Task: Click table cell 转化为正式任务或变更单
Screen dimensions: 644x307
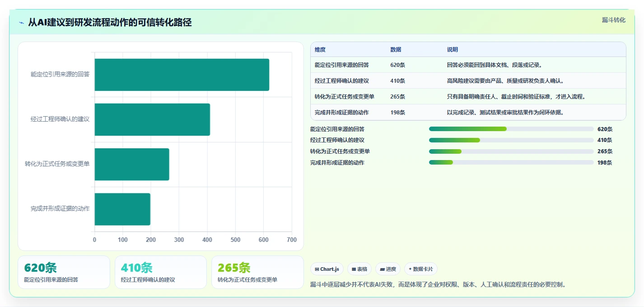Action: pos(345,97)
